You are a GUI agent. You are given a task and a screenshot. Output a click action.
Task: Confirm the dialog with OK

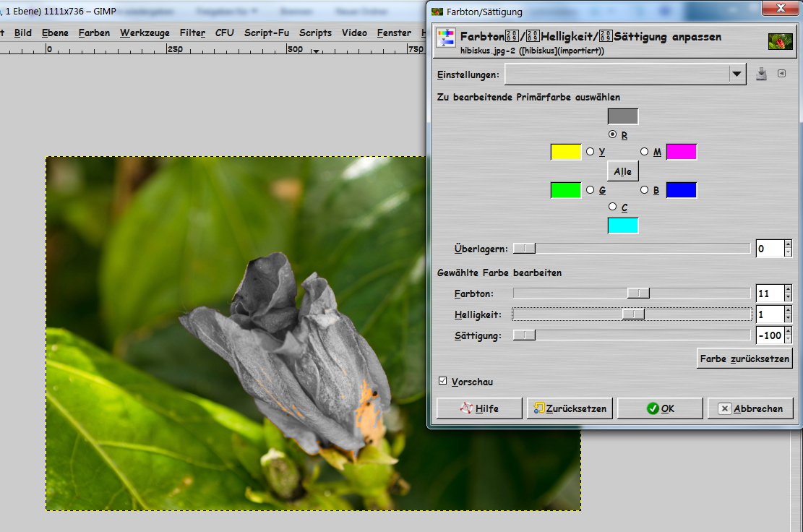pos(660,408)
